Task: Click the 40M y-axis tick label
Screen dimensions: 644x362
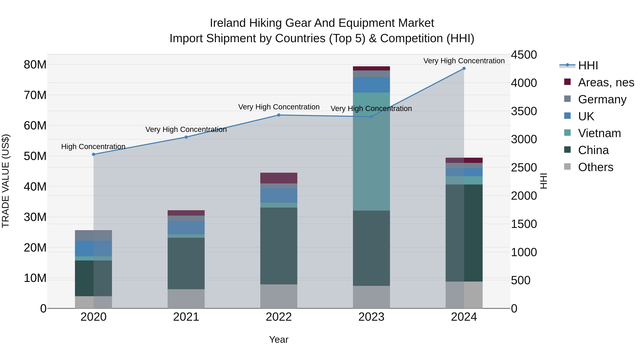Action: click(35, 187)
